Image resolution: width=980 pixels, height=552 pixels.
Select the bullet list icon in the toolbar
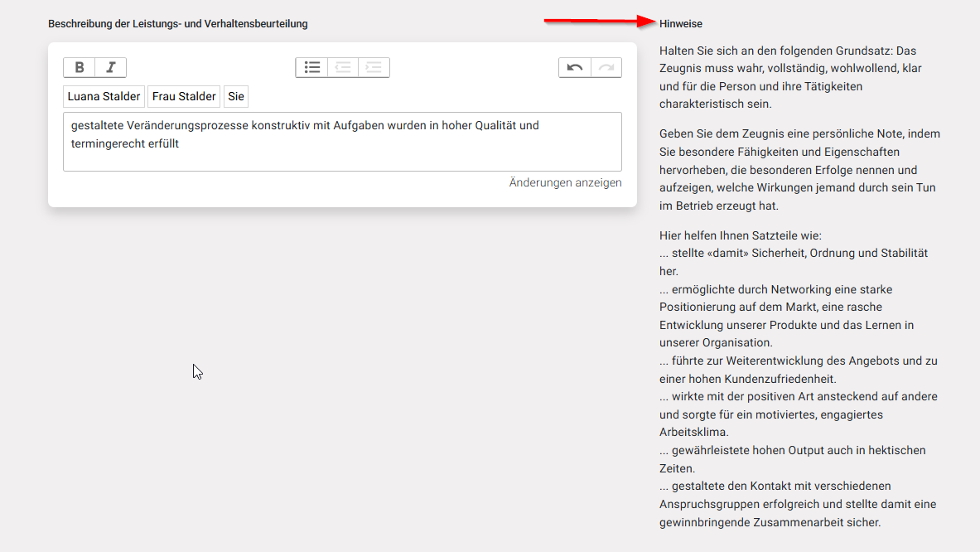pyautogui.click(x=312, y=67)
